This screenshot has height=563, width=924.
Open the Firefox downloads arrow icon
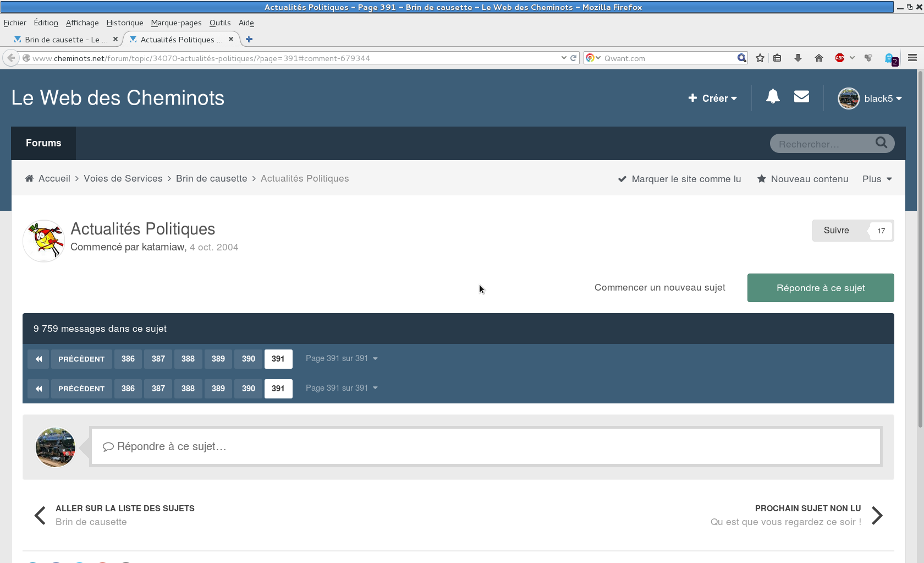[798, 58]
